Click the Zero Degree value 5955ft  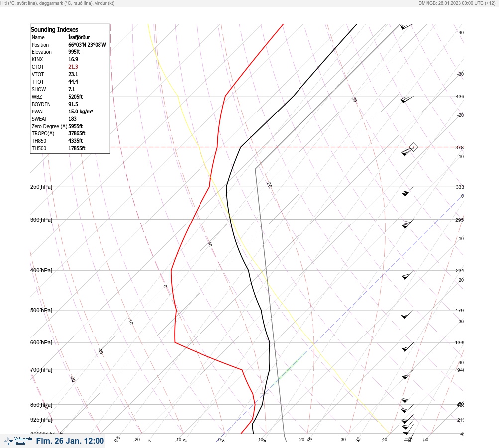76,126
